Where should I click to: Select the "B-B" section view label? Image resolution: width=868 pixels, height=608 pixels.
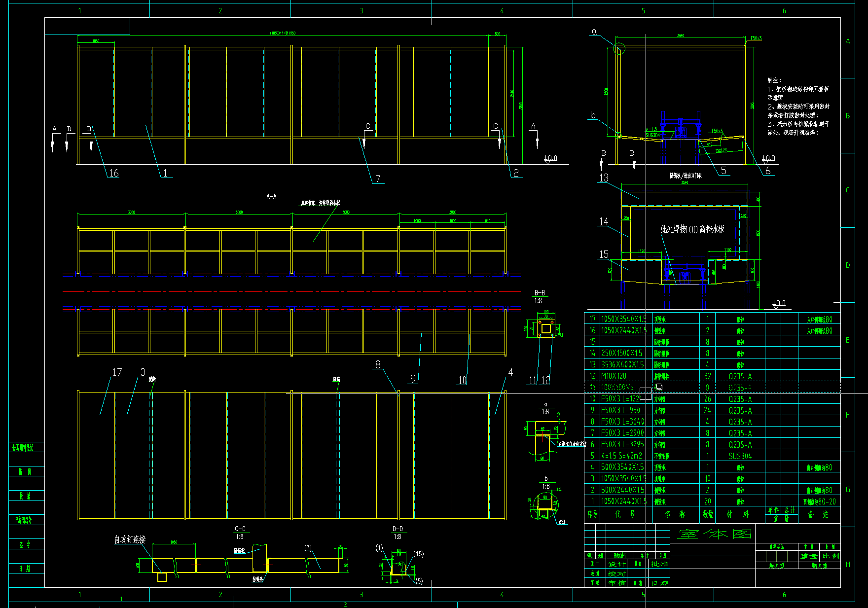click(540, 293)
